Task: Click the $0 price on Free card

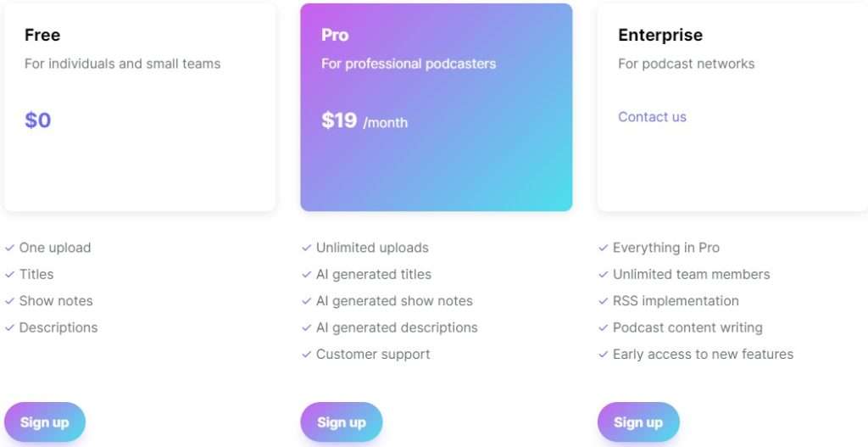Action: [37, 120]
